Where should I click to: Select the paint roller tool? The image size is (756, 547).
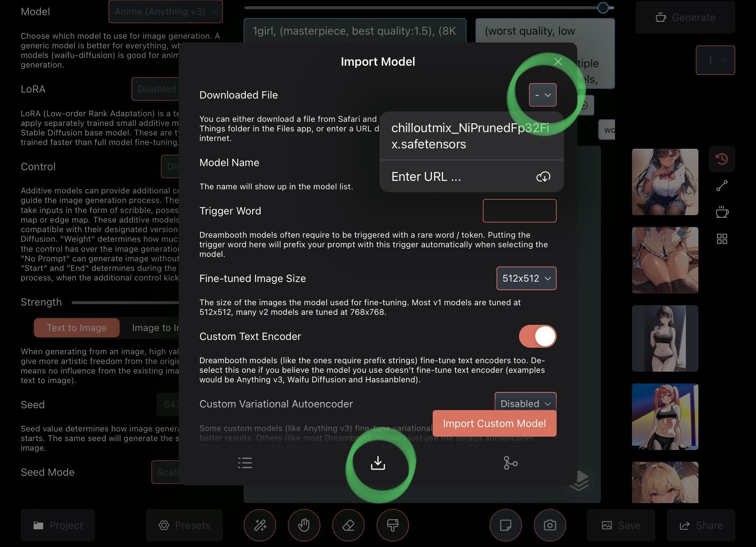tap(392, 525)
